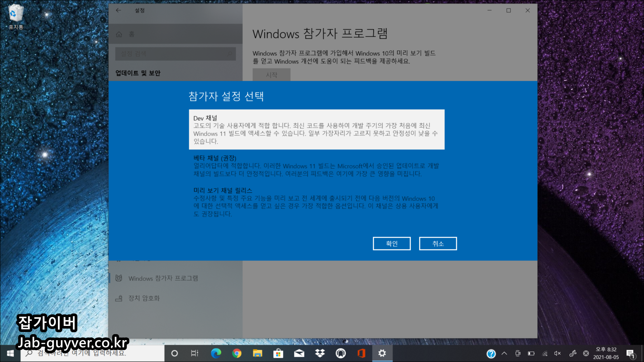Open Task View on the taskbar
Image resolution: width=644 pixels, height=362 pixels.
point(195,353)
